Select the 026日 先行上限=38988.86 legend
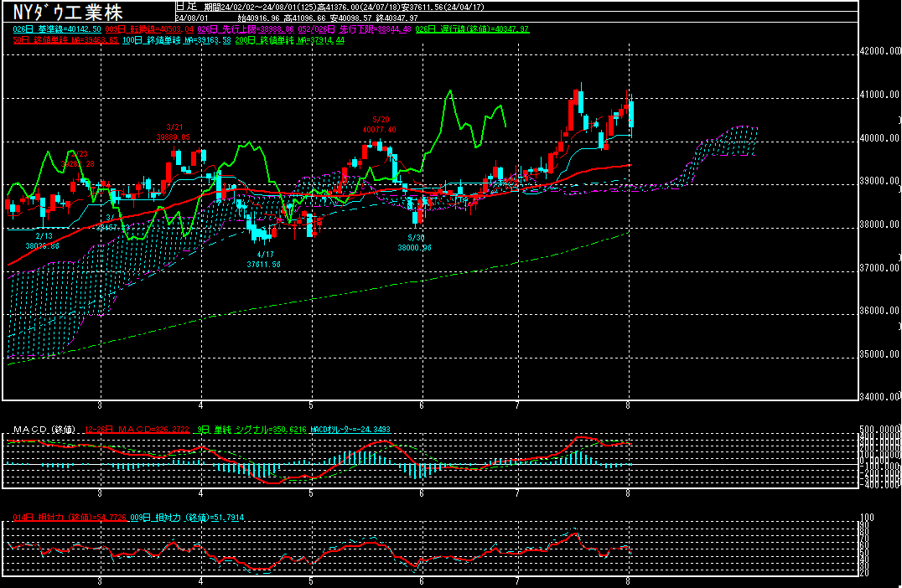This screenshot has width=902, height=588. click(246, 29)
